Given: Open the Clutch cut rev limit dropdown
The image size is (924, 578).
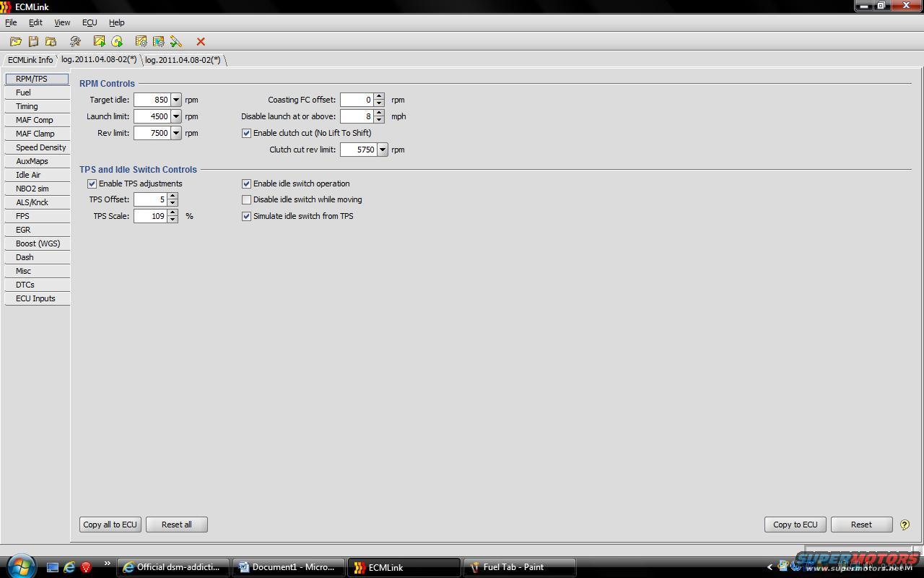Looking at the screenshot, I should tap(382, 150).
